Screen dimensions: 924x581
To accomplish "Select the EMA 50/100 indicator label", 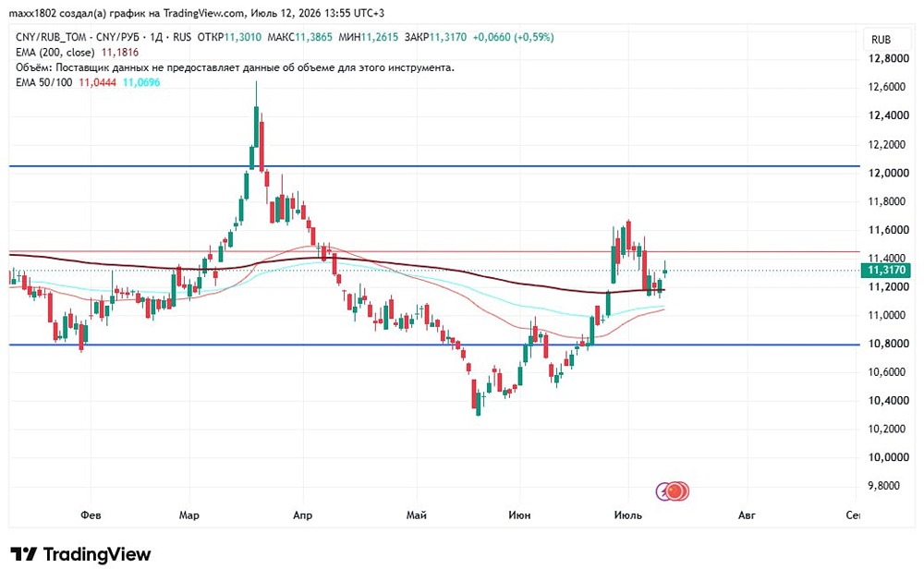I will point(43,82).
